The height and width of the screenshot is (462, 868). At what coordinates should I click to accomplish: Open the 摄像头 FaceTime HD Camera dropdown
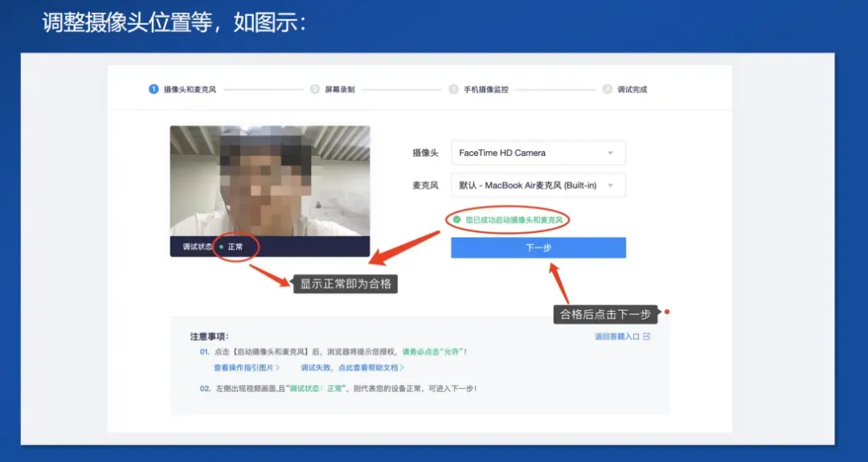click(x=538, y=153)
